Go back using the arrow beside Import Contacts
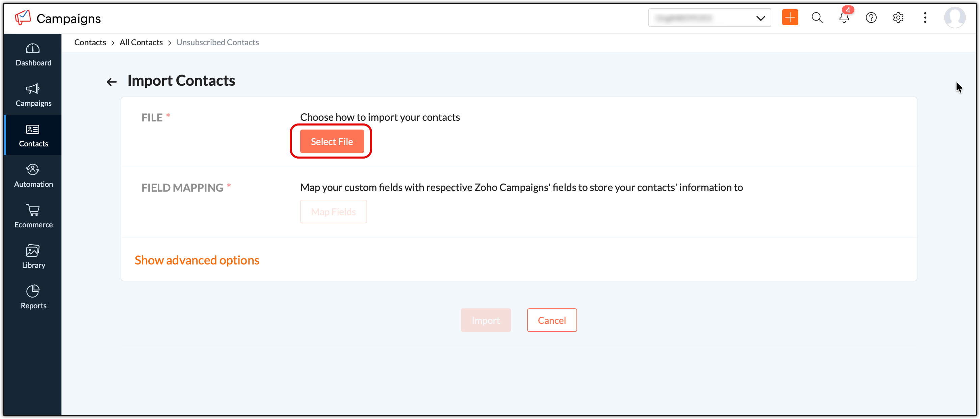 coord(111,82)
